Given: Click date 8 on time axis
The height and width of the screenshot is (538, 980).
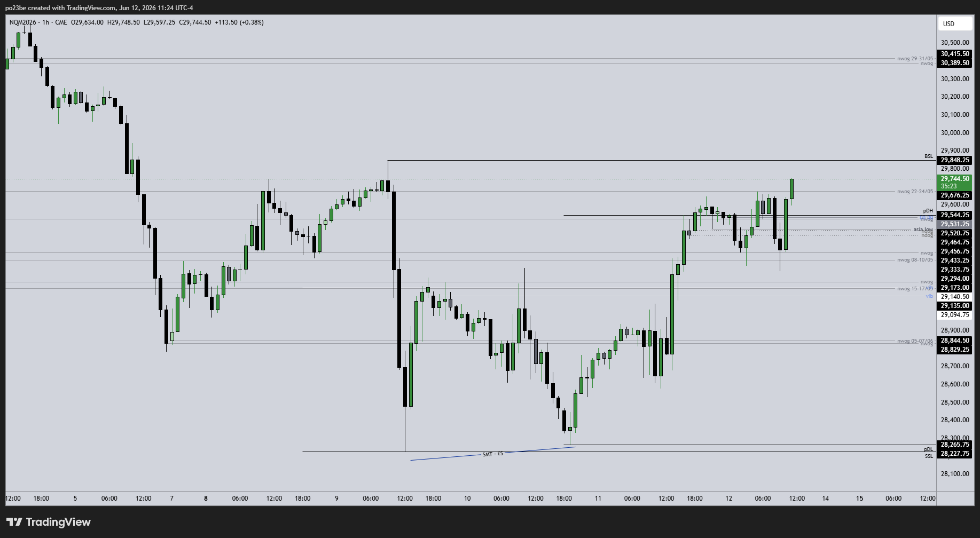Looking at the screenshot, I should point(206,499).
